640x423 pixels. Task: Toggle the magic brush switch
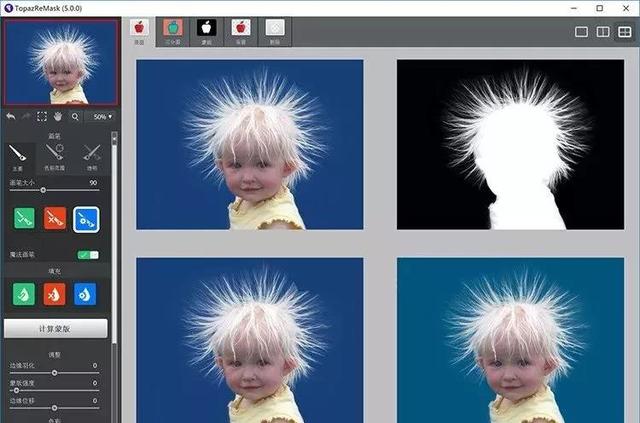tap(88, 254)
